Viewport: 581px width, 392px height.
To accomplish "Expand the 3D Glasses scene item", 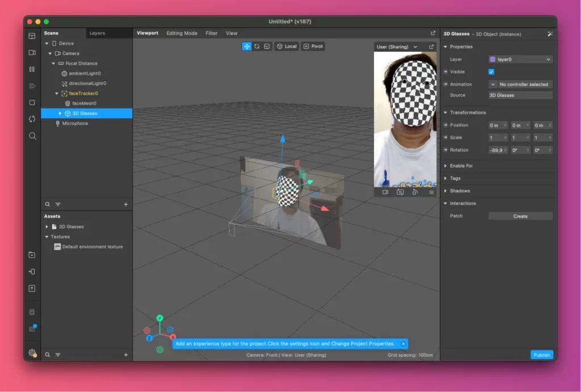I will [x=60, y=113].
